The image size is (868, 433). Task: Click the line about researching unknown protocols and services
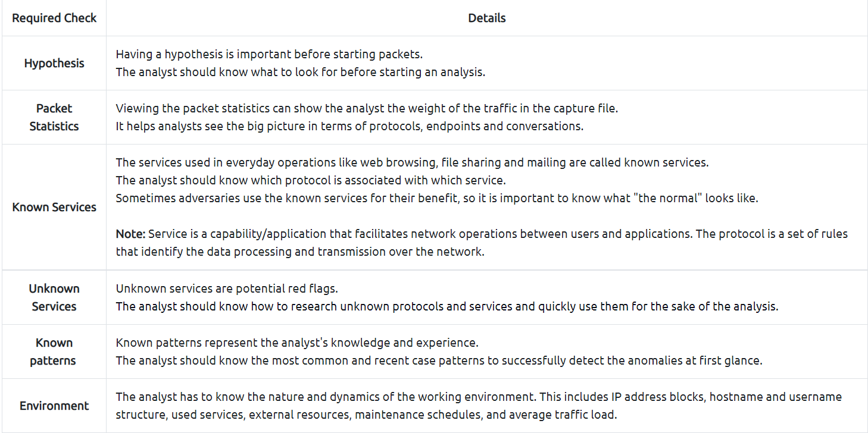point(447,306)
